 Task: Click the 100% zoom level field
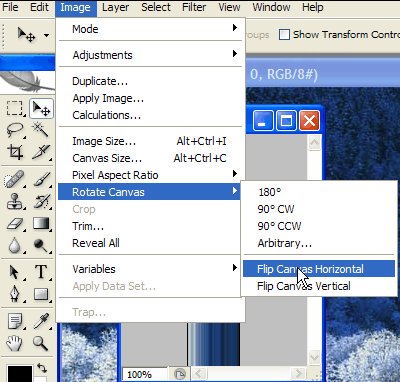(144, 375)
